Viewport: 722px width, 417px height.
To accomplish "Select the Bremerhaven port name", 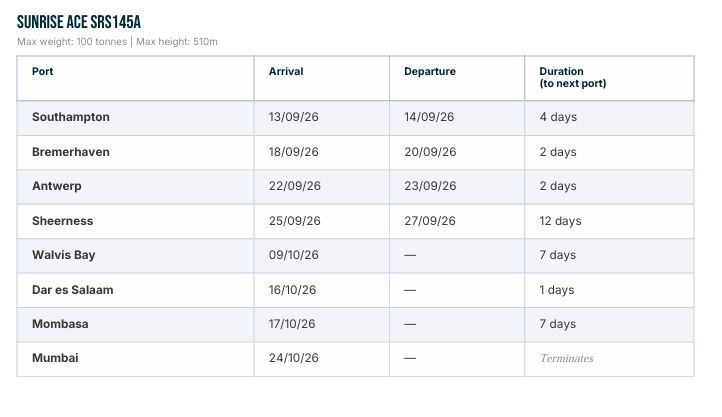I will pos(70,152).
